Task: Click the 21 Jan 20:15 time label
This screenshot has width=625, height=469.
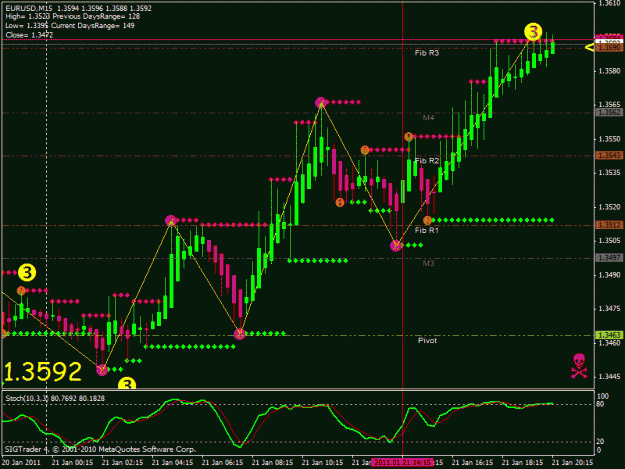Action: (572, 462)
